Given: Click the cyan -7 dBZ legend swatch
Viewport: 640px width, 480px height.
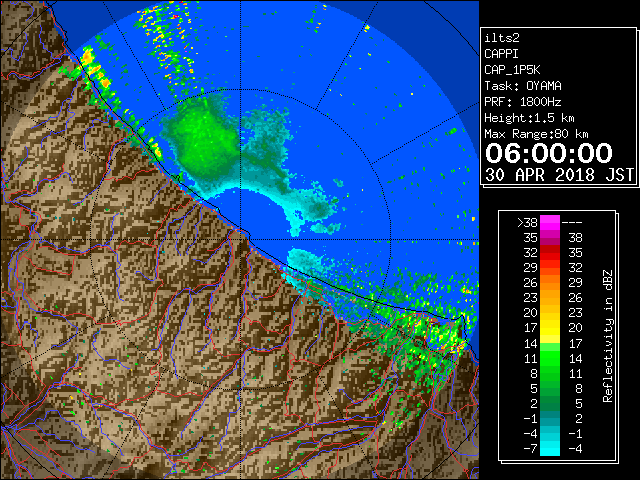Looking at the screenshot, I should (x=550, y=449).
